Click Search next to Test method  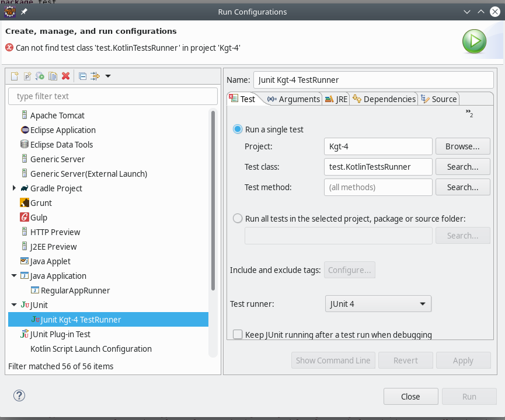[463, 187]
